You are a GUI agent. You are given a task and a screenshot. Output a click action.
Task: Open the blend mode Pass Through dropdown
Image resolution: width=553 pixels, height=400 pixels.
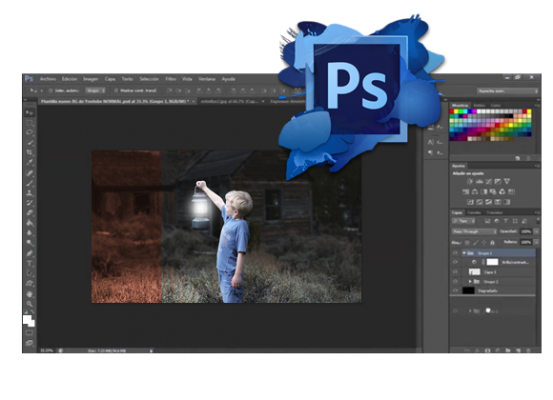click(474, 232)
